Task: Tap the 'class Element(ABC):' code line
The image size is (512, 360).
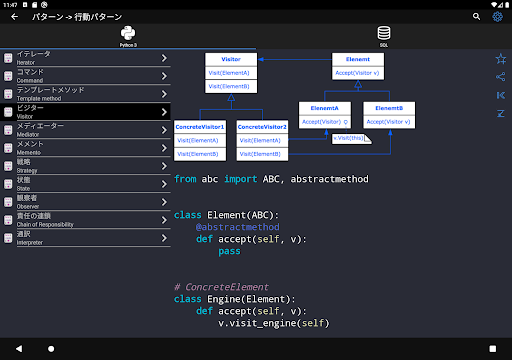Action: tap(226, 215)
